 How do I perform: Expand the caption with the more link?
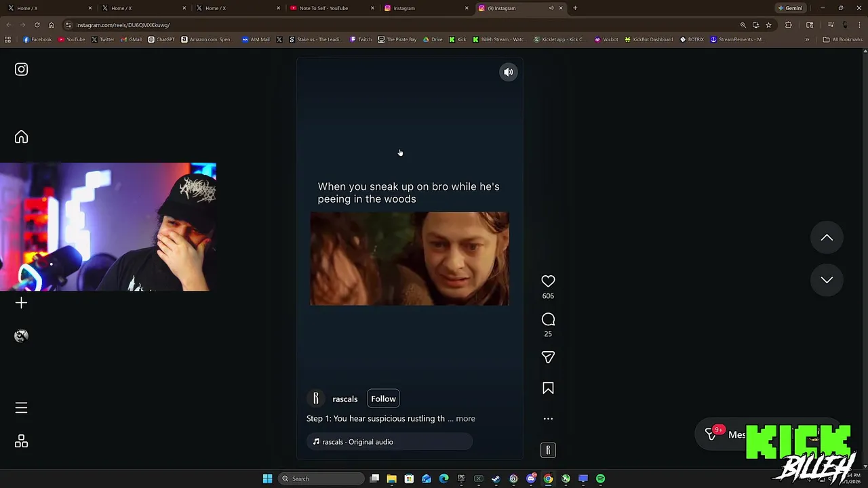coord(465,419)
